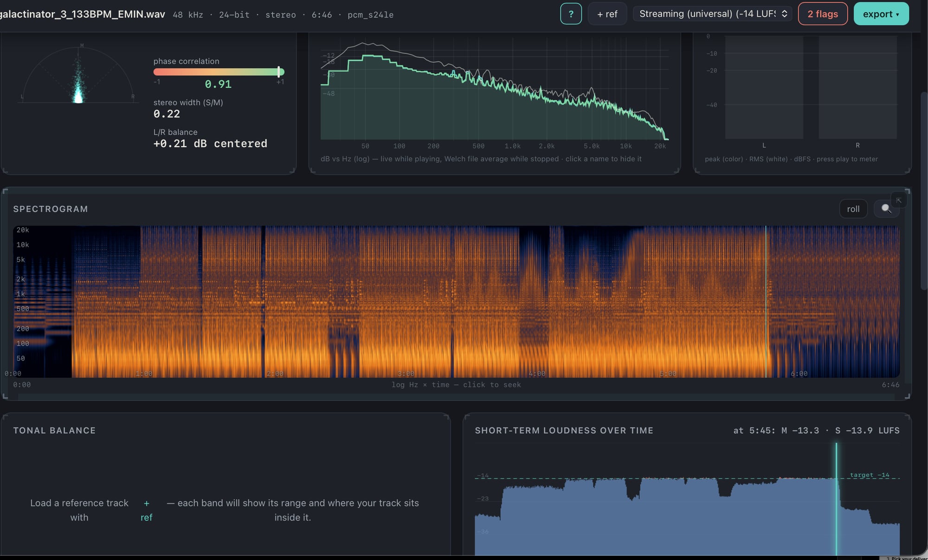Click the 48 kHz sample rate text
928x560 pixels.
188,15
